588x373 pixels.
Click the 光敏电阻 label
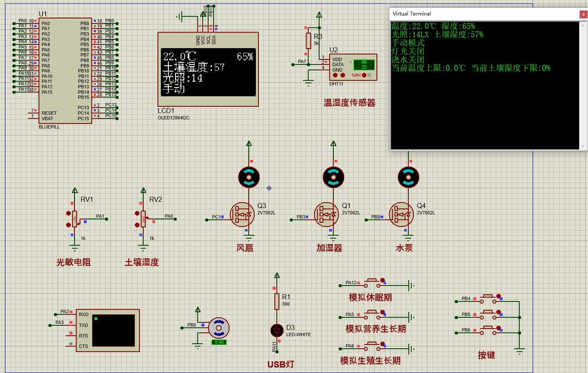coord(73,262)
